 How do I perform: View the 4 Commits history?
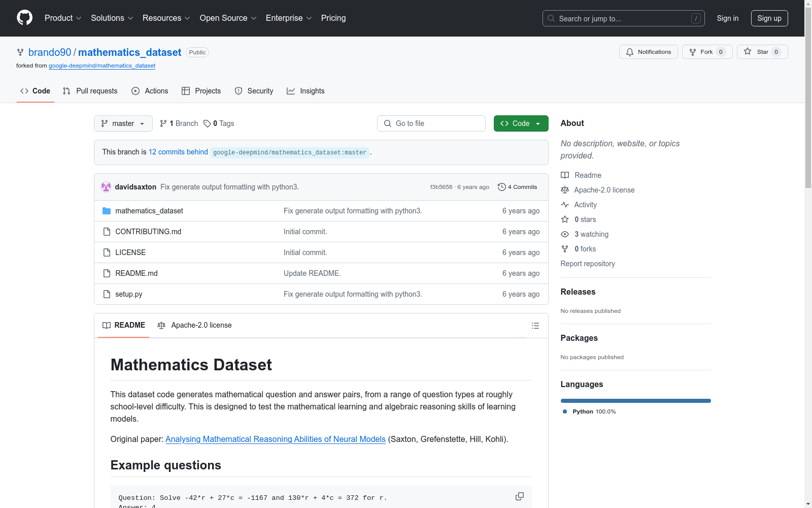coord(518,187)
